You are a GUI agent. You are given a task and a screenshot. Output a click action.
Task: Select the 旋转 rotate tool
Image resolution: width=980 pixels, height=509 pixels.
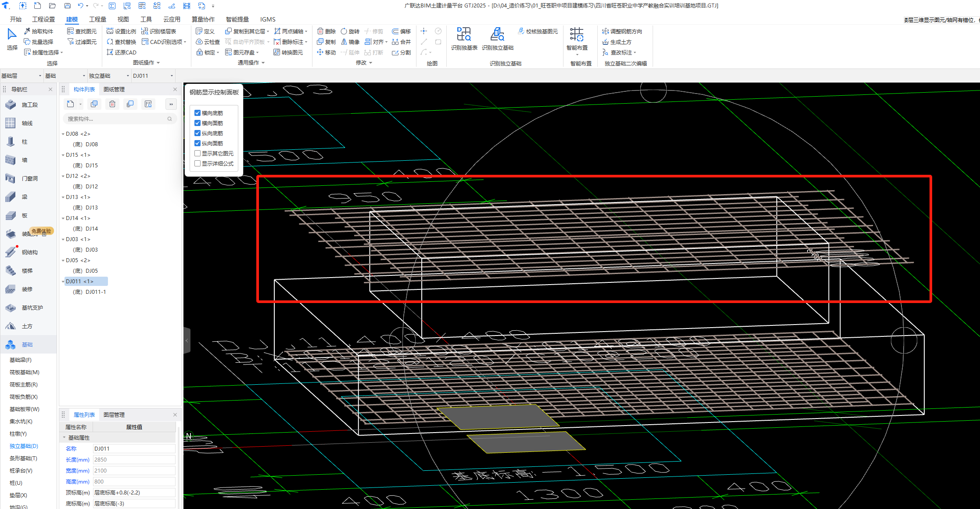[350, 31]
